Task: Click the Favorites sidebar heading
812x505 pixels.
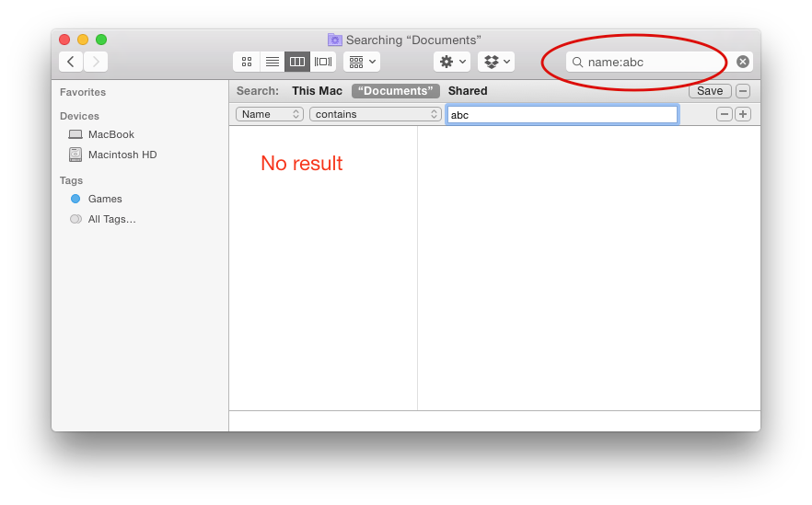Action: 83,92
